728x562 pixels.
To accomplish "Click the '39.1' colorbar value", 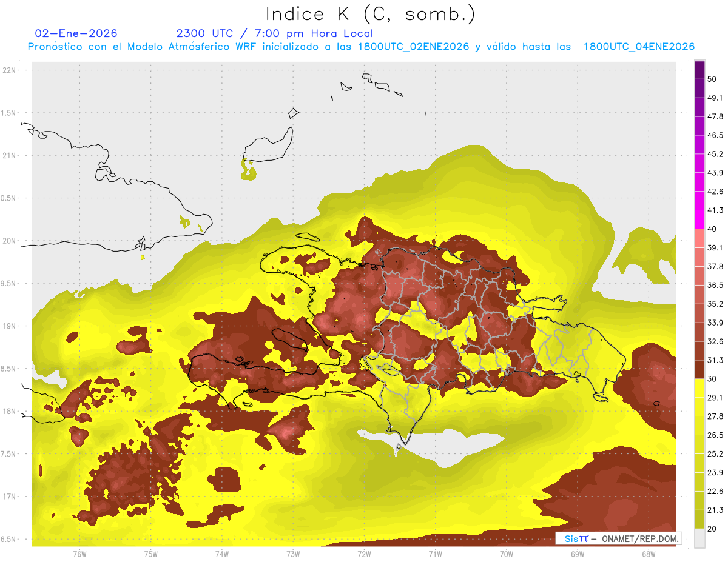I will coord(715,248).
